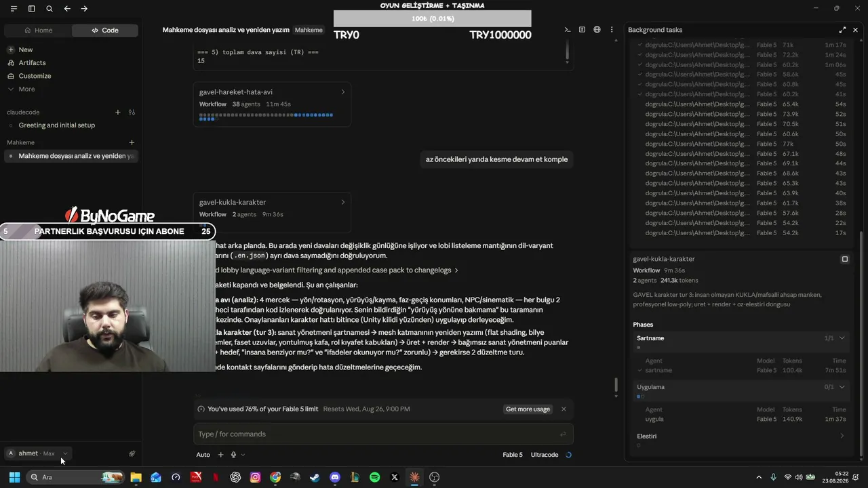The width and height of the screenshot is (868, 488).
Task: Open ChatGPT from the taskbar
Action: (235, 477)
